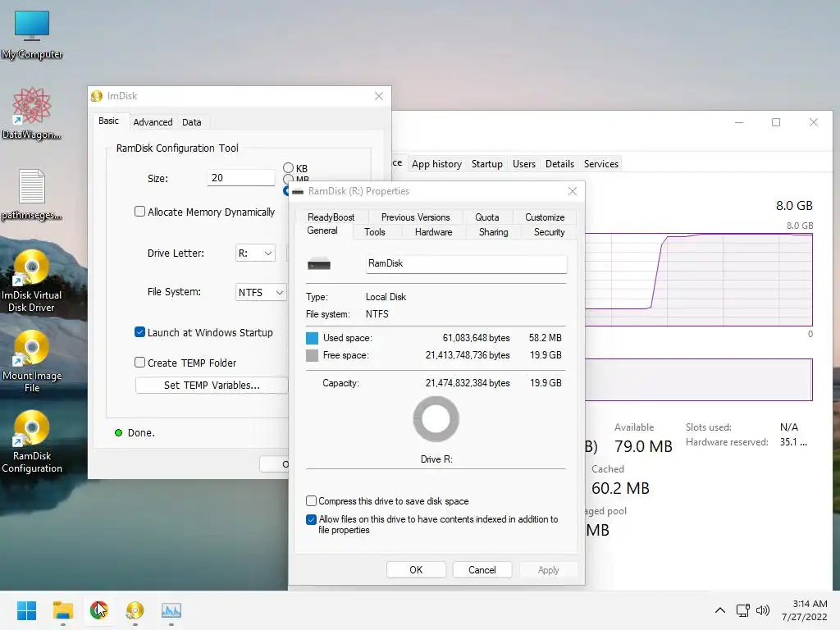Toggle Launch at Windows Startup checkbox
The height and width of the screenshot is (630, 840).
[x=139, y=332]
